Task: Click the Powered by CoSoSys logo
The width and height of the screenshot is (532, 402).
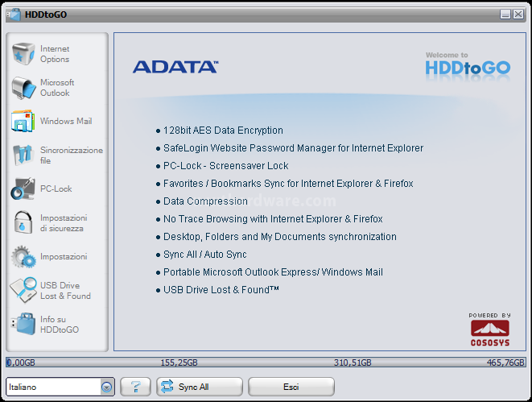Action: pyautogui.click(x=489, y=329)
